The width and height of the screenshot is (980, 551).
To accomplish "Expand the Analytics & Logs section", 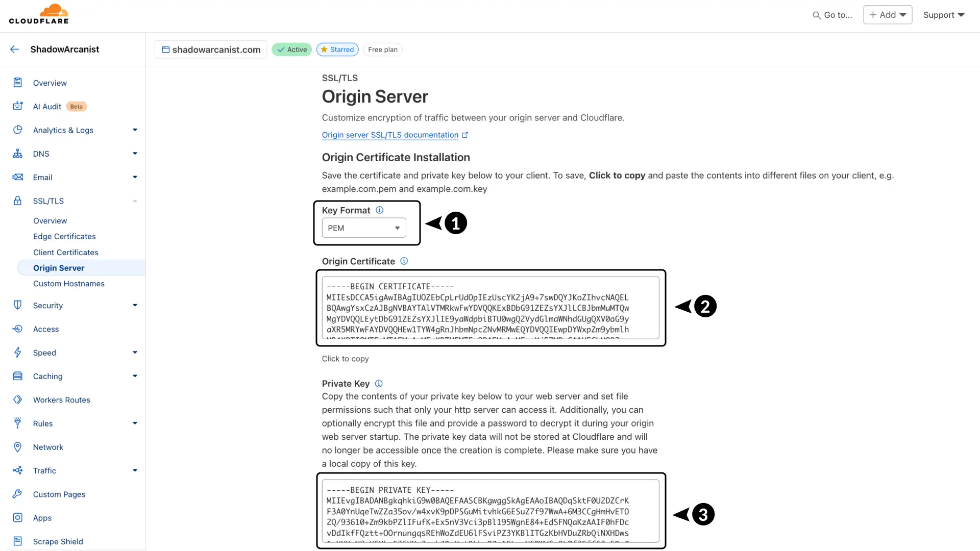I will point(135,130).
